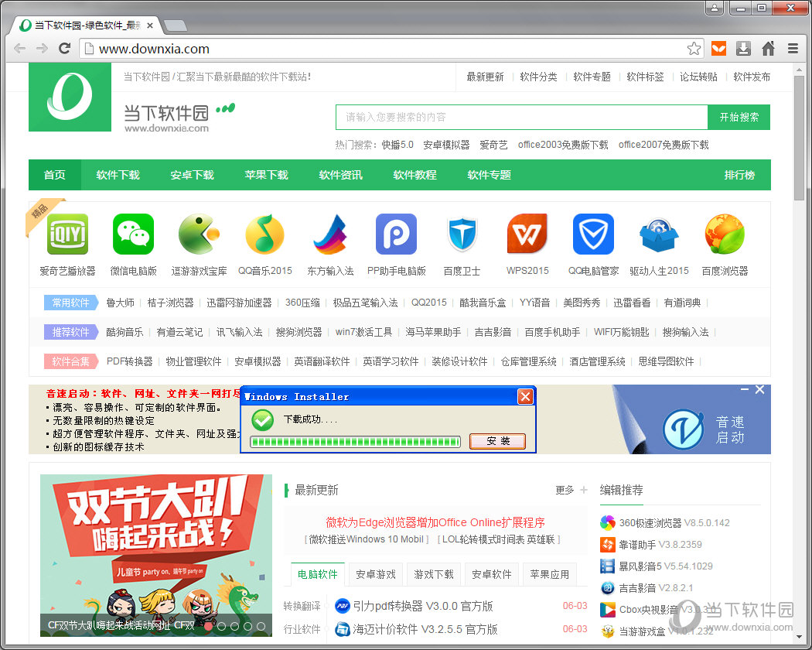Click the browser forward arrow
This screenshot has width=812, height=650.
tap(42, 49)
